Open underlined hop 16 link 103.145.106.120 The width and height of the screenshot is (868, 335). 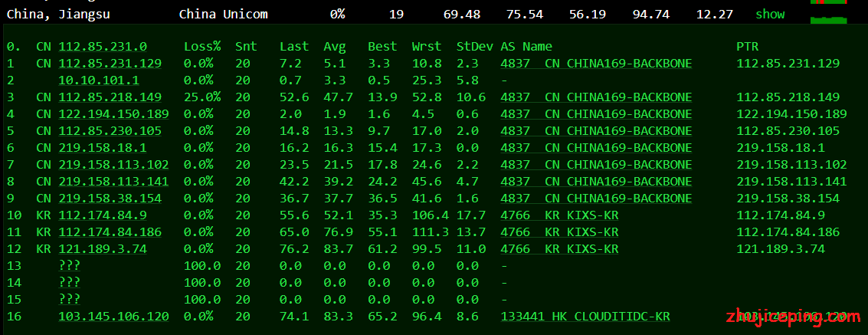coord(114,317)
